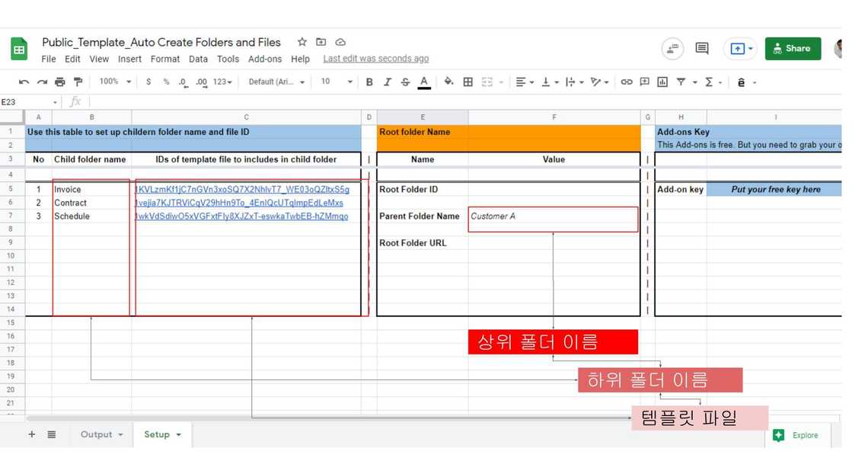Viewport: 868px width, 474px height.
Task: Toggle italic formatting
Action: [x=387, y=82]
